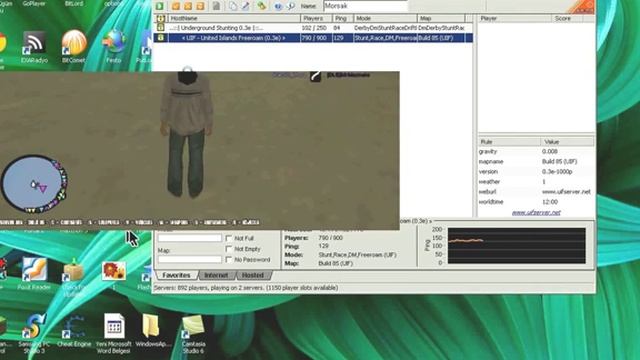Image resolution: width=640 pixels, height=360 pixels.
Task: Click the Score column header in player list
Action: point(567,18)
